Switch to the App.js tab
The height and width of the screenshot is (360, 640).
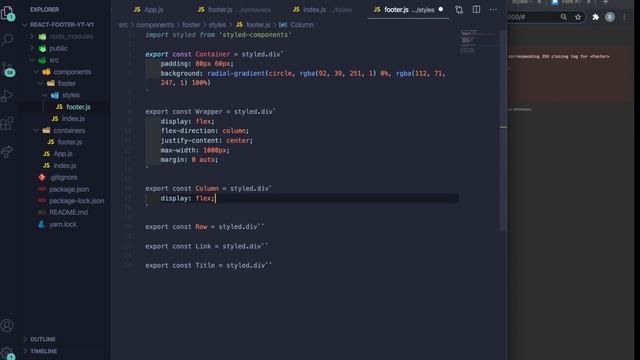click(149, 9)
